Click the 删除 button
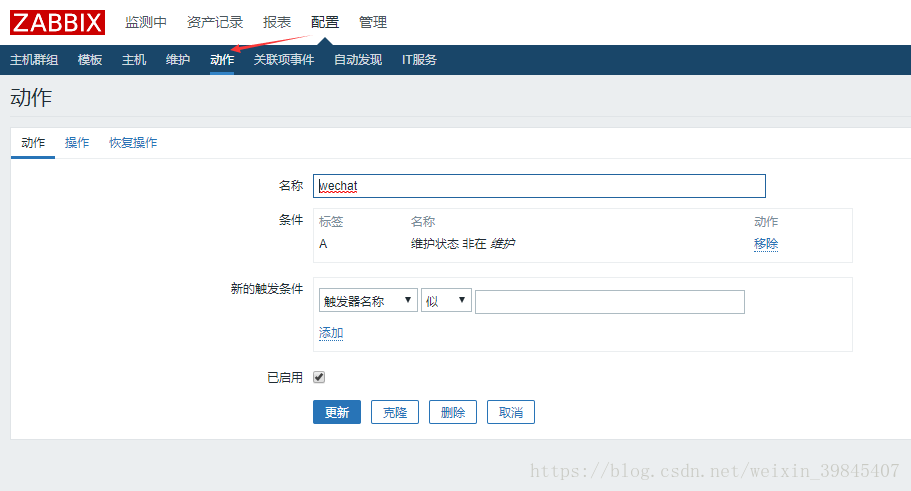This screenshot has width=911, height=491. point(453,412)
